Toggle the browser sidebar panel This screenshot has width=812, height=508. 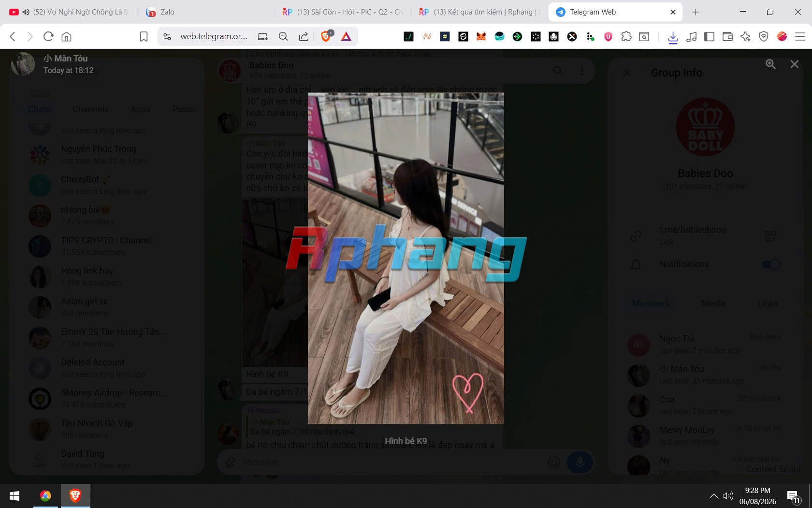coord(709,36)
